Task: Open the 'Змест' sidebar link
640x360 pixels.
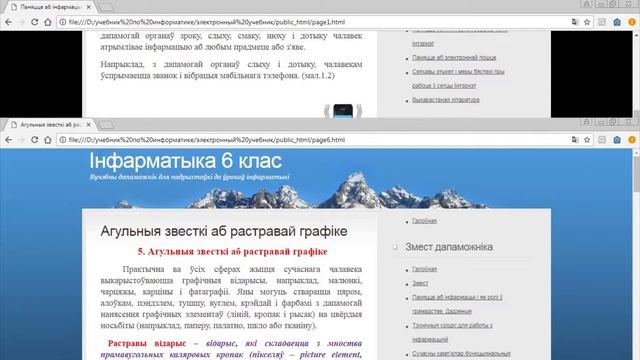Action: coord(420,283)
